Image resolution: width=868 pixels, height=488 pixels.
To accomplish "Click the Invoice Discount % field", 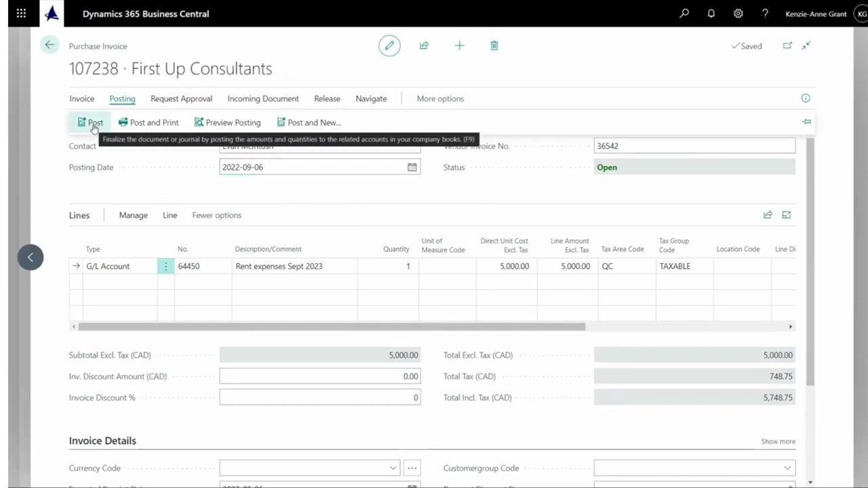I will click(320, 397).
